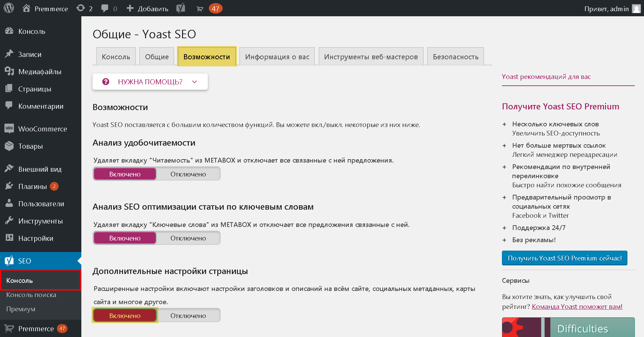Click the WordPress logo icon
644x337 pixels.
tap(9, 8)
